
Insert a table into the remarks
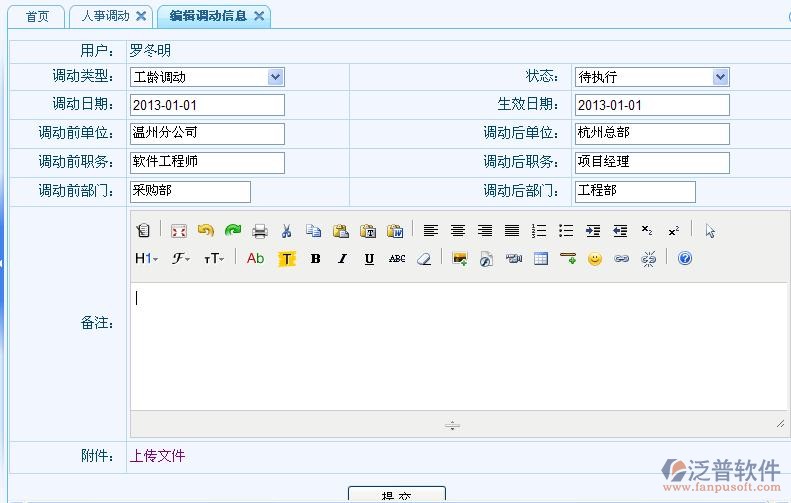point(541,259)
